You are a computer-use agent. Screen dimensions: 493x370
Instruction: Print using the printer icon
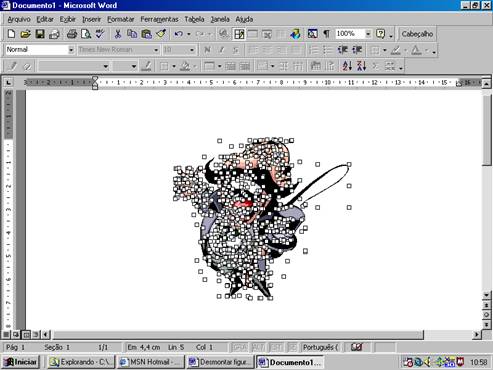coord(72,34)
